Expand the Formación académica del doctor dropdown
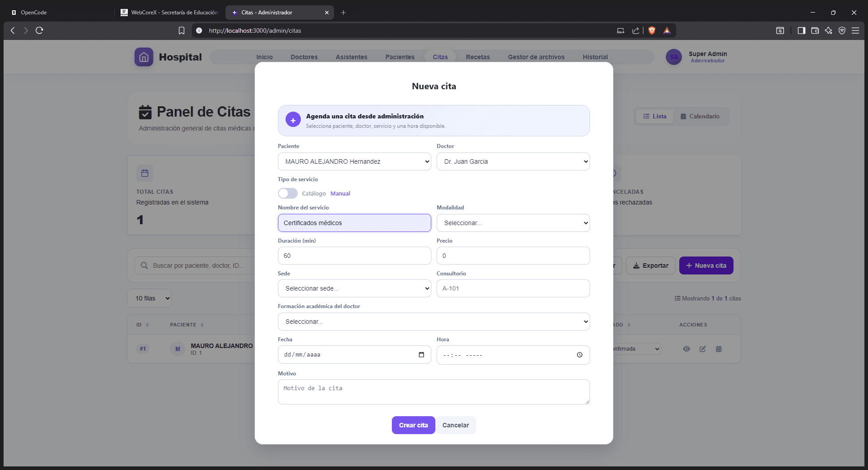 434,322
